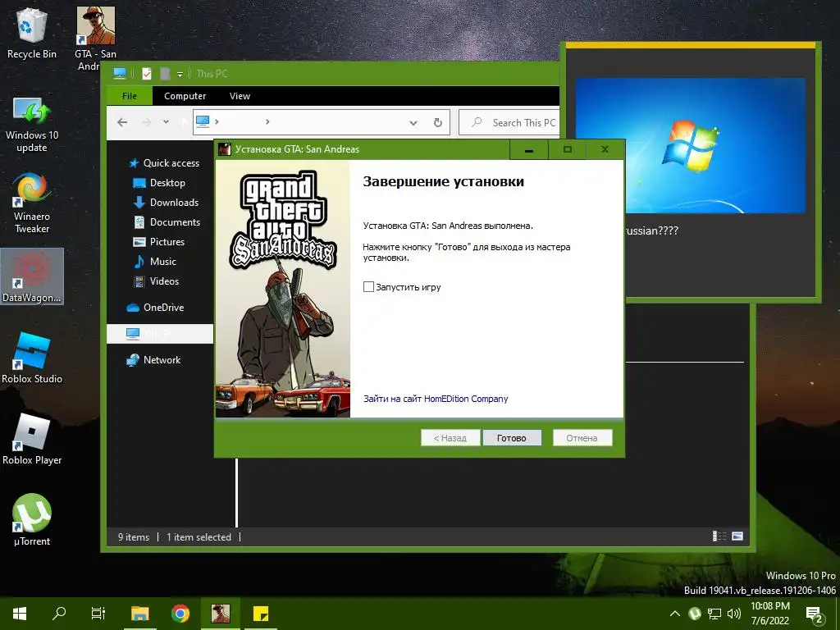Click the first chevron in the address bar path

click(x=217, y=122)
